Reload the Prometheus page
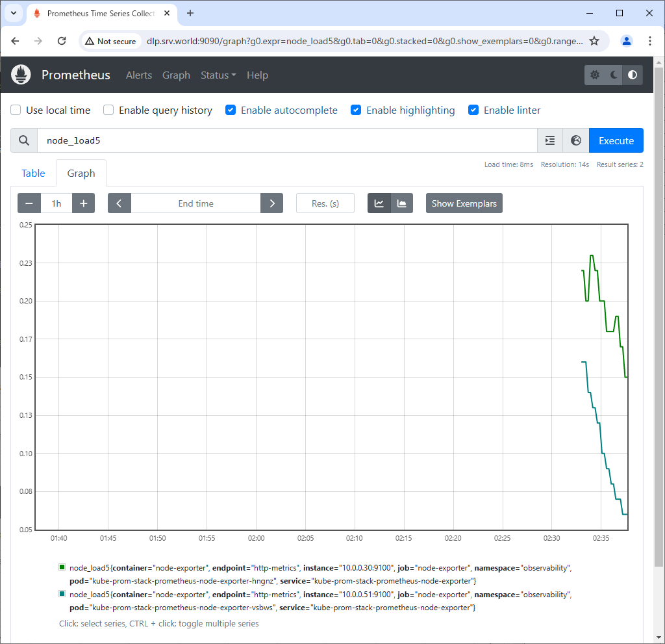Screen dimensions: 665x644 (62, 41)
